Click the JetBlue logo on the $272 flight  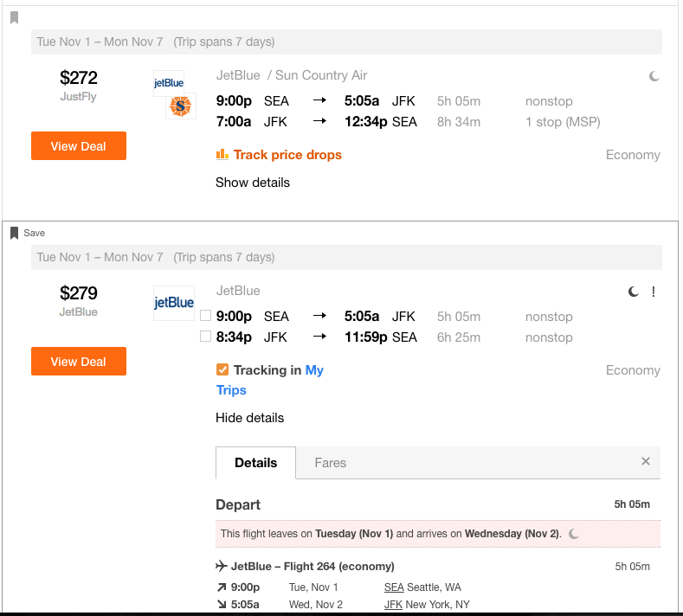(x=169, y=83)
